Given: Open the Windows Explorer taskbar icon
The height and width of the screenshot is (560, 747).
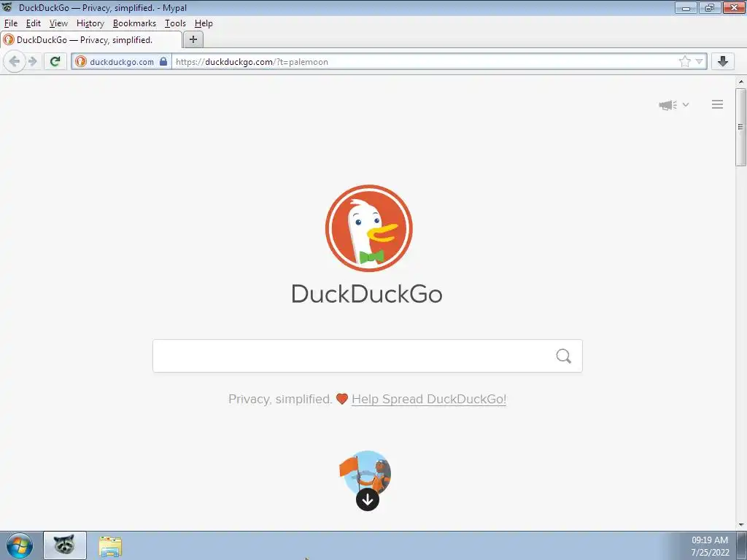Looking at the screenshot, I should pyautogui.click(x=110, y=545).
